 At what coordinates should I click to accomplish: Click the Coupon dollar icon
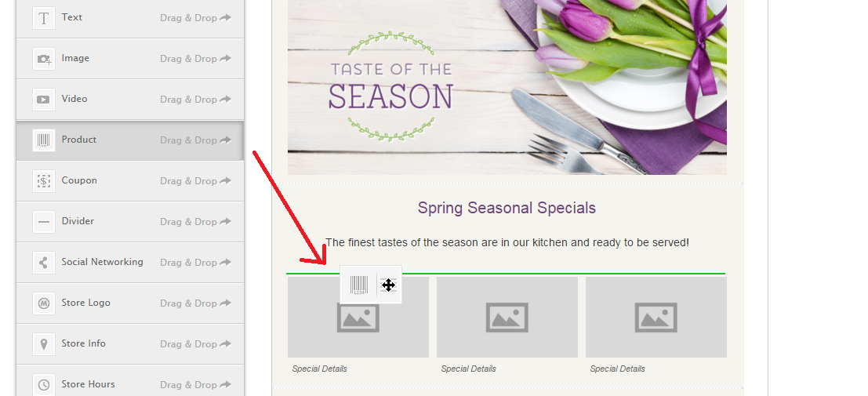click(44, 181)
